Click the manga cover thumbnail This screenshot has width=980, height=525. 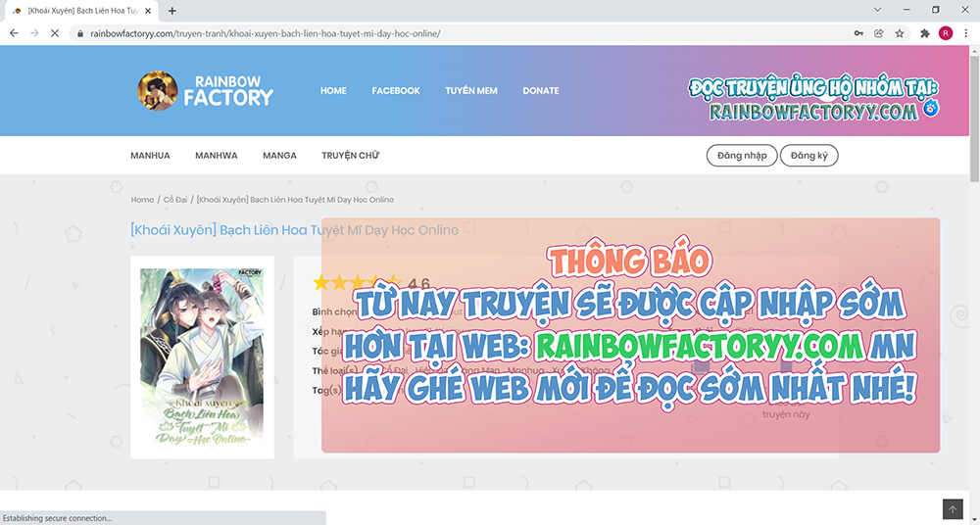point(202,358)
